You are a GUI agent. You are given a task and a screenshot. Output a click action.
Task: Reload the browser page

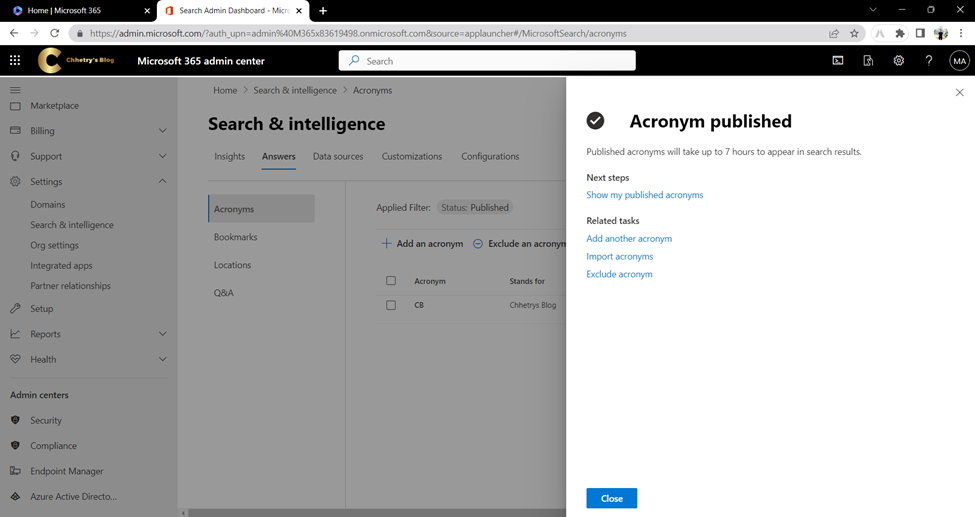[x=55, y=33]
